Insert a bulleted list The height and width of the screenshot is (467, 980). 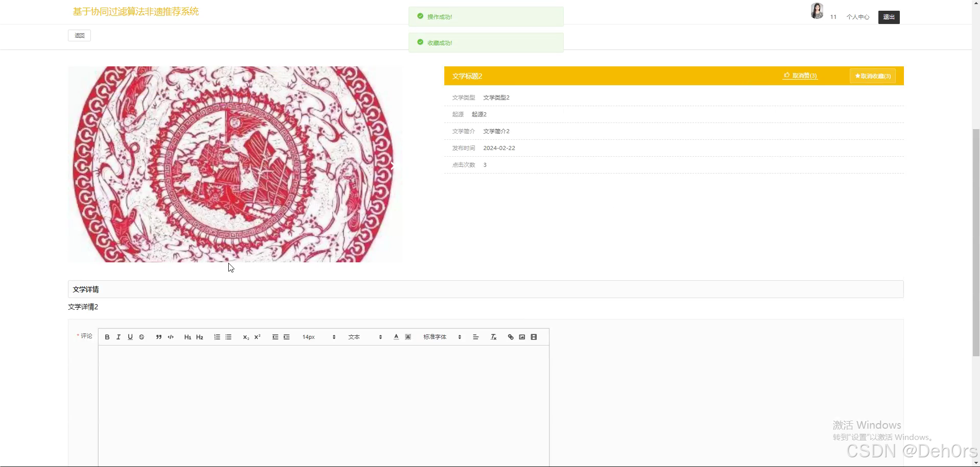coord(228,337)
